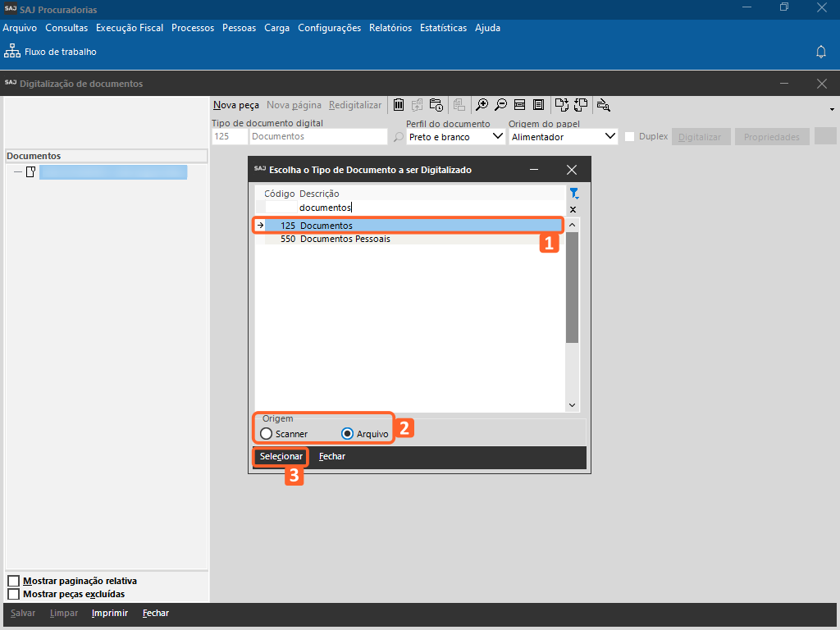Image resolution: width=840 pixels, height=630 pixels.
Task: Open the Perfil do documento dropdown
Action: tap(498, 137)
